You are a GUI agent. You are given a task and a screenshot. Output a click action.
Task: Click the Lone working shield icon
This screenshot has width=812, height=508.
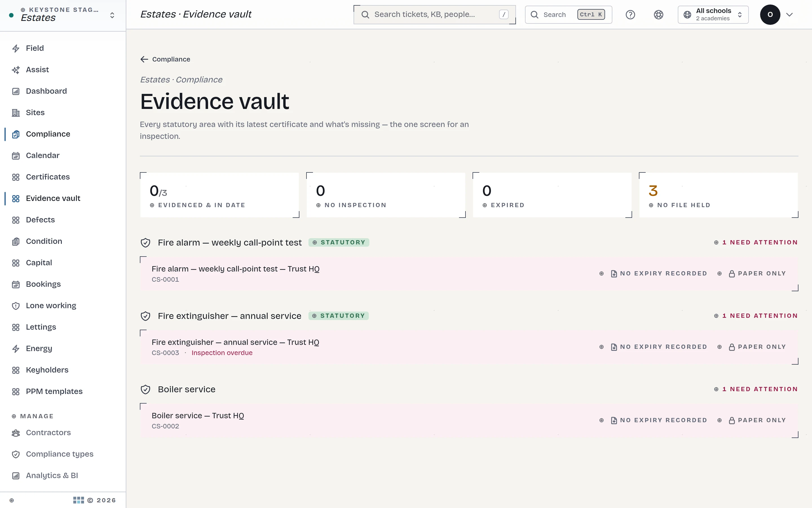click(16, 306)
